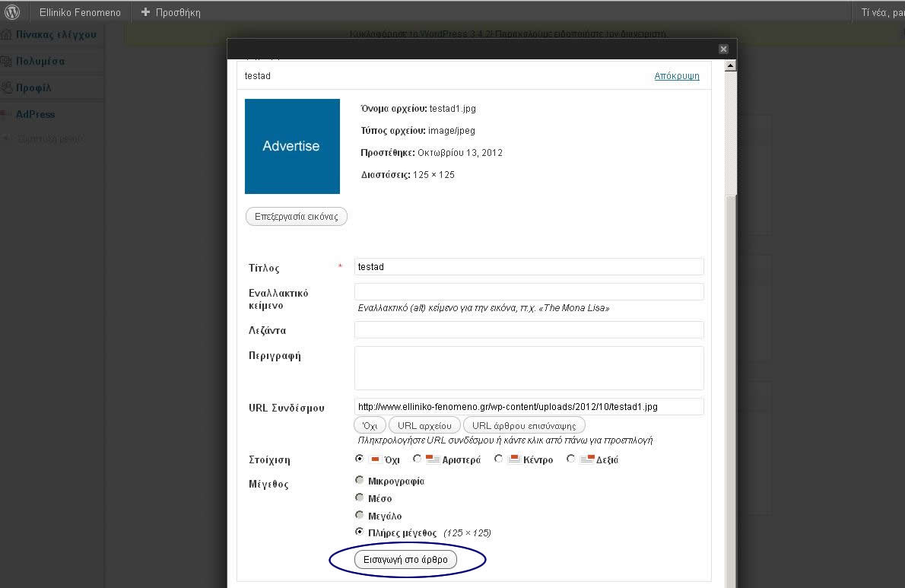The height and width of the screenshot is (588, 905).
Task: Select the Δεξιά right alignment radio button
Action: pyautogui.click(x=570, y=459)
